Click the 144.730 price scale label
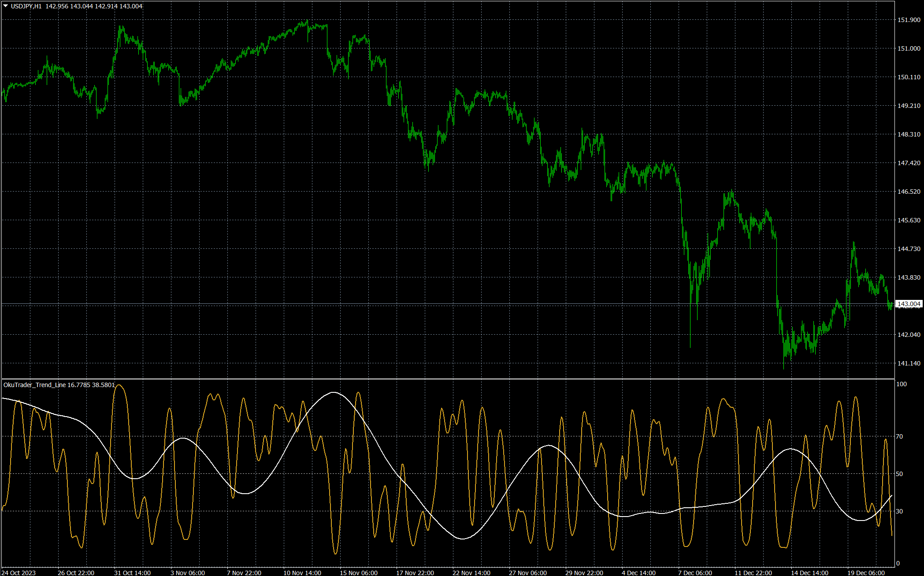This screenshot has width=924, height=576. (x=909, y=249)
